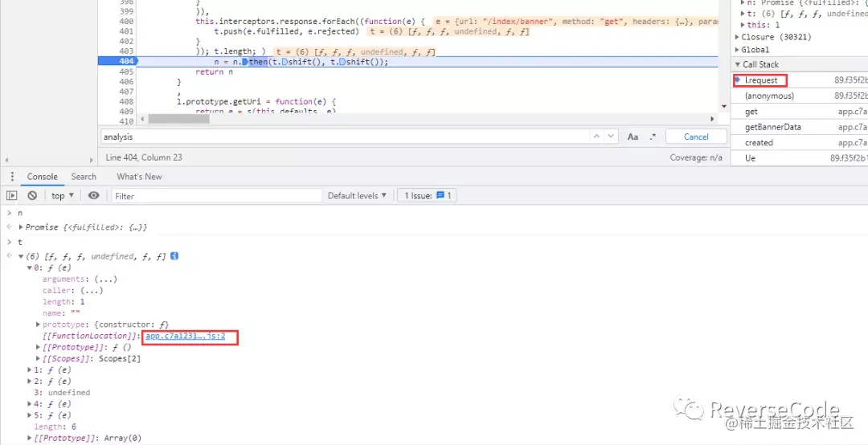868x445 pixels.
Task: Click arguments: (...) getter value
Action: [x=105, y=279]
